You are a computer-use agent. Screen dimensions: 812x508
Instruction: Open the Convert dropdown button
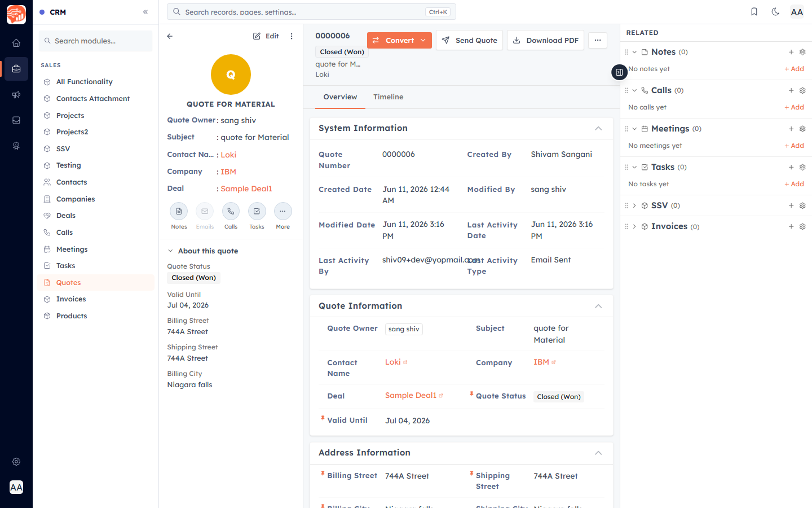click(x=399, y=40)
